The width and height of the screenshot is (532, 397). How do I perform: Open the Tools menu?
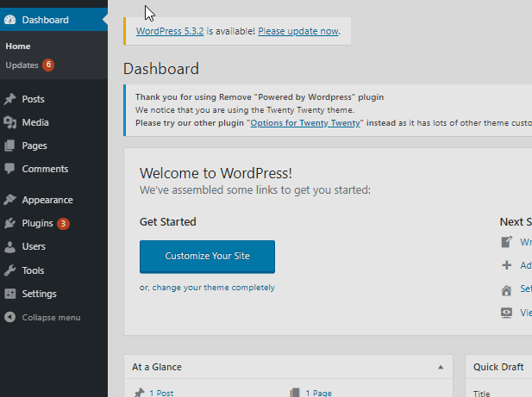point(34,270)
